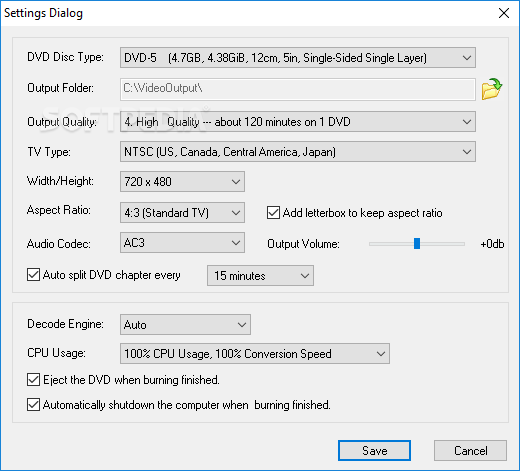
Task: Expand the Output Quality dropdown
Action: (298, 122)
